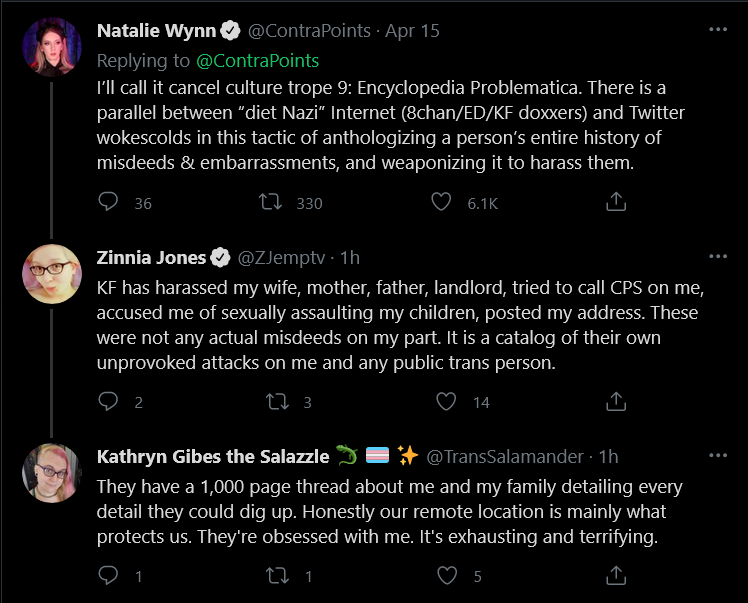Like Natalie Wynn's tweet with 6.1K likes

(442, 203)
